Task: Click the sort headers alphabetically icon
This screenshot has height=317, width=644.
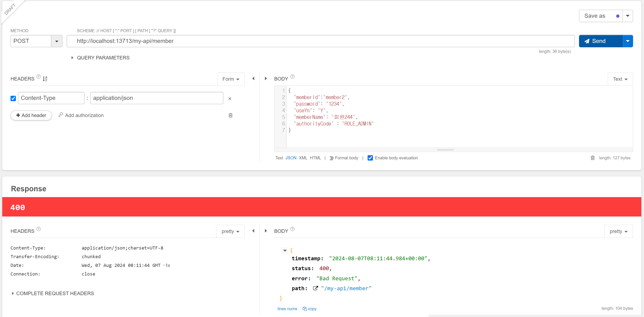Action: pos(45,79)
